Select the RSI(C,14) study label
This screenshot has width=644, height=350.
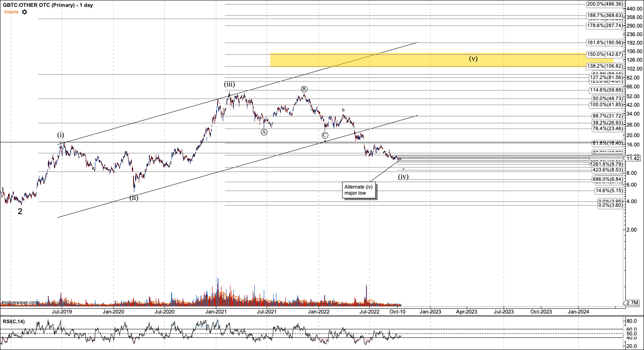click(14, 322)
